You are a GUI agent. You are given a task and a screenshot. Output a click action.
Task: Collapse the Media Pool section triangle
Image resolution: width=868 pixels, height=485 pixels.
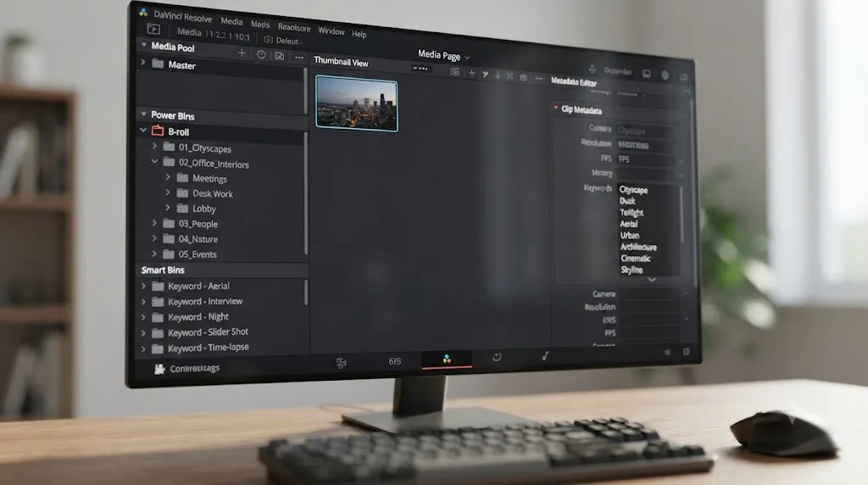coord(144,45)
